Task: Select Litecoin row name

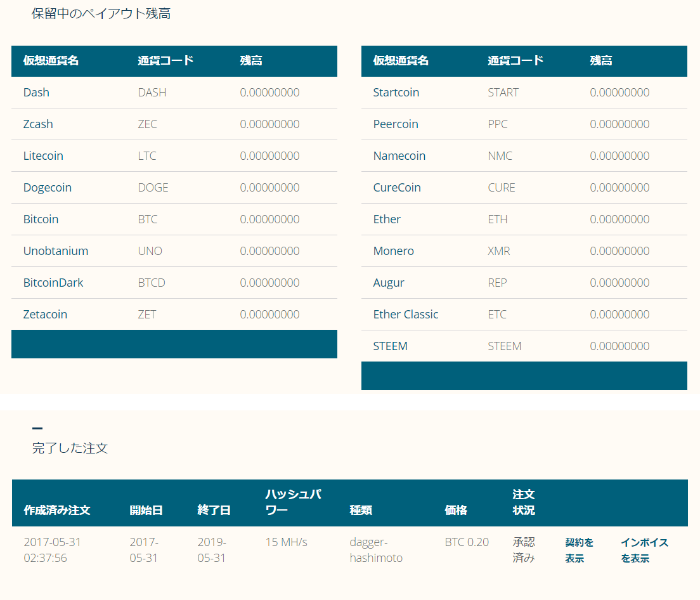Action: point(43,156)
